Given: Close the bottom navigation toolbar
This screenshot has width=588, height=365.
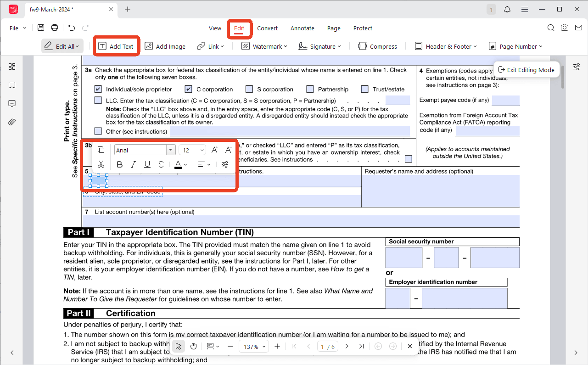Looking at the screenshot, I should click(x=410, y=346).
